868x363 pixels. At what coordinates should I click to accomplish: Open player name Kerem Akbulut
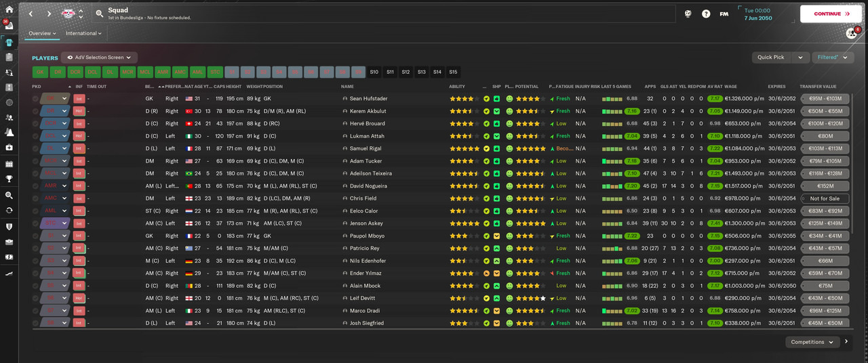tap(368, 111)
